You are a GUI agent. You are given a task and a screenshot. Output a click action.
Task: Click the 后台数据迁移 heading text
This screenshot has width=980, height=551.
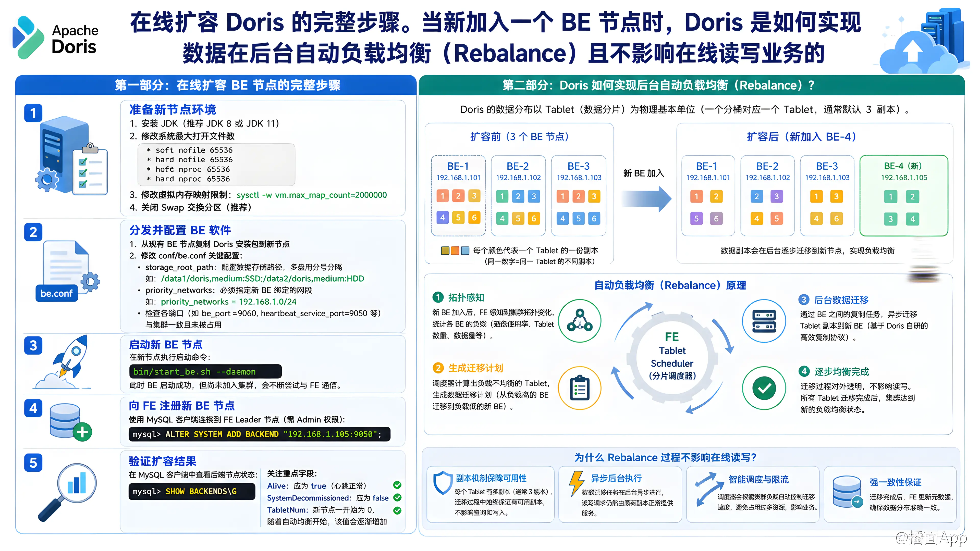841,300
